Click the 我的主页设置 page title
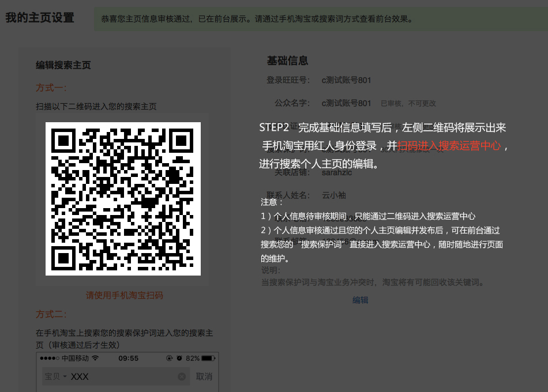The image size is (548, 392). 39,17
